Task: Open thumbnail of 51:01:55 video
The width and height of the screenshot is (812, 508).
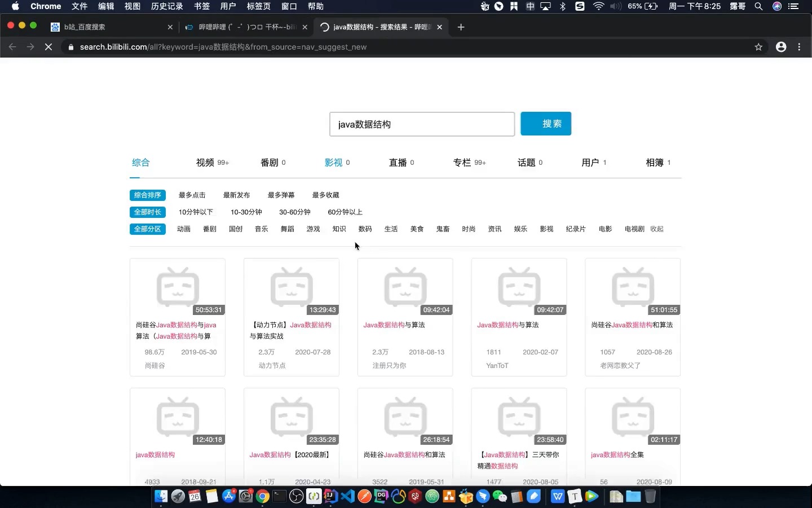Action: 633,287
